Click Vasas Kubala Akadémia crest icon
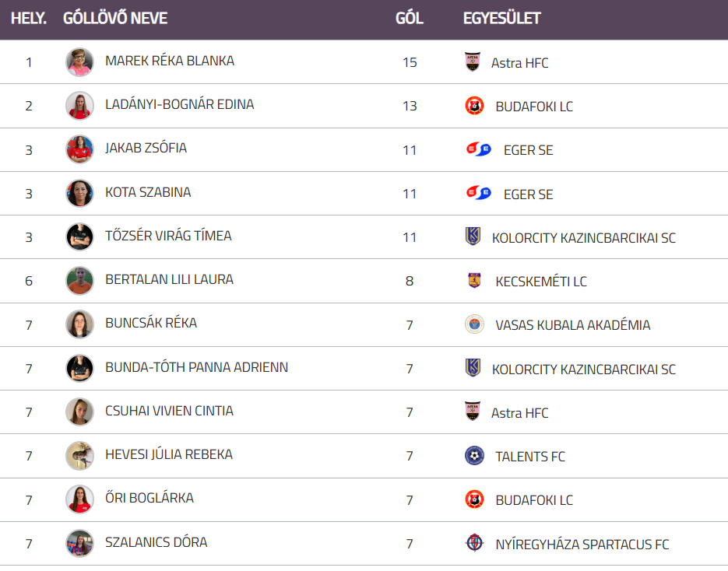 tap(474, 324)
